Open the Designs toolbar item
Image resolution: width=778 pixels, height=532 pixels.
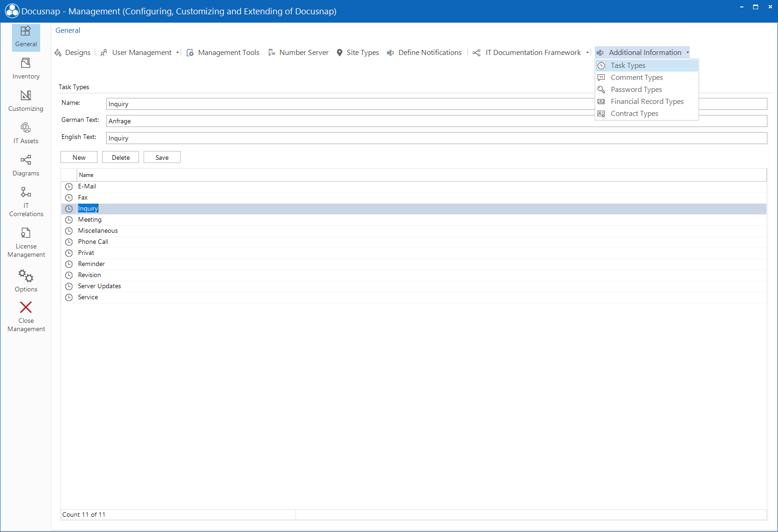pos(72,53)
